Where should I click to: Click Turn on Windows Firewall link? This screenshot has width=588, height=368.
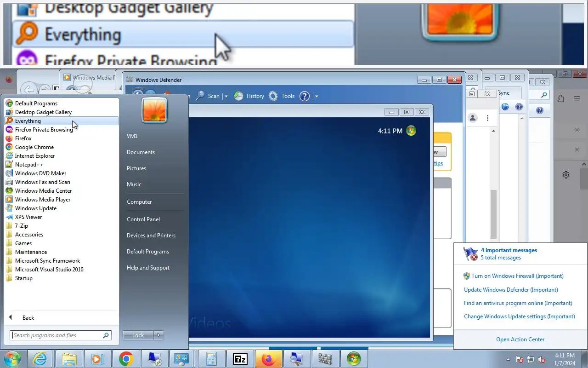[517, 276]
